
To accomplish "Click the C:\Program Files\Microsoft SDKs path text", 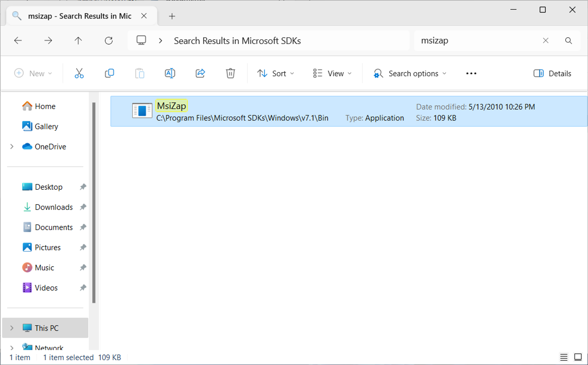I will pos(242,118).
